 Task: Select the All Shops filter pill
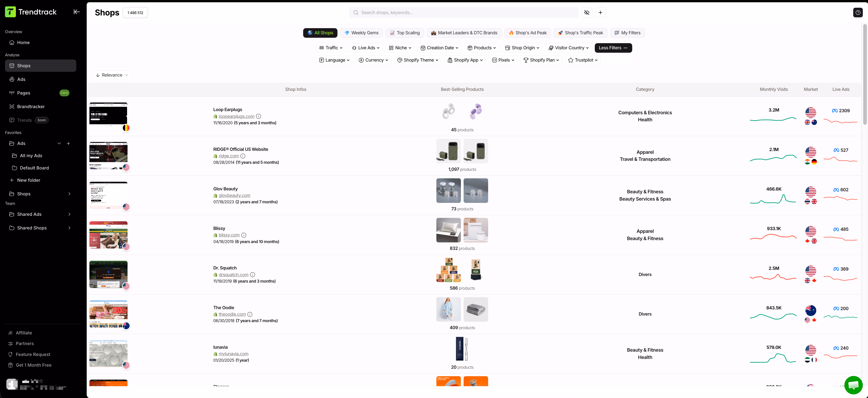tap(320, 33)
